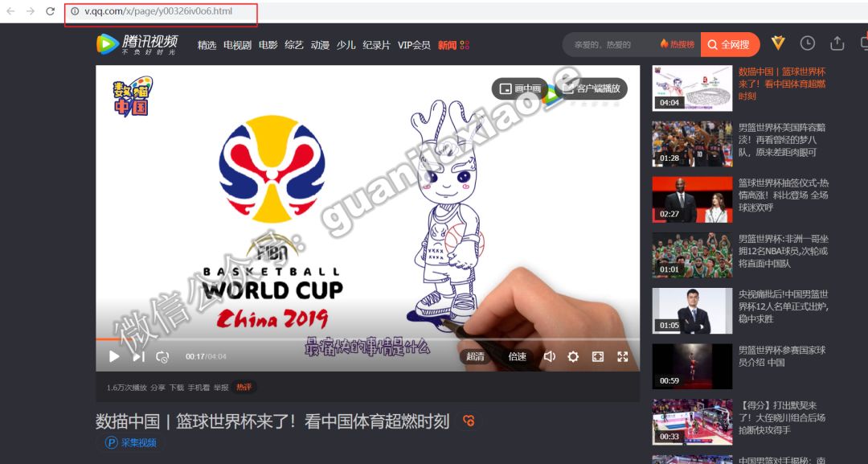Enter fullscreen with the expand icon
The height and width of the screenshot is (464, 868).
623,356
